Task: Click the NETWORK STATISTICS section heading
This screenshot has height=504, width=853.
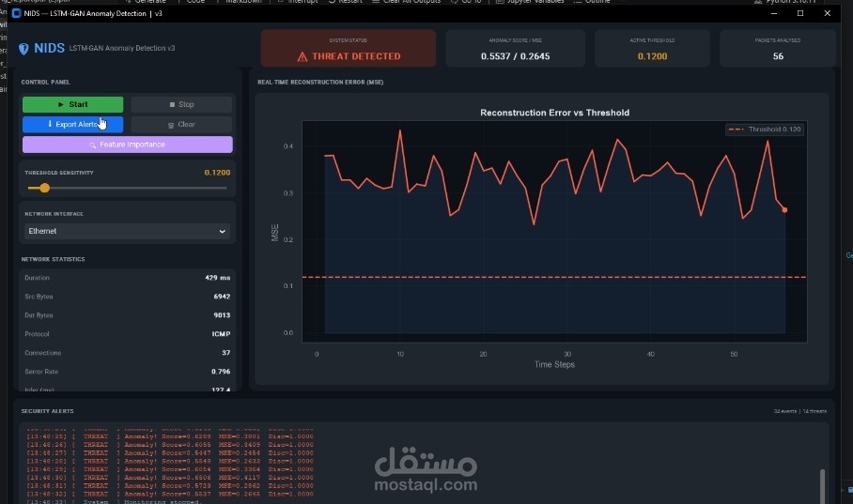Action: pos(53,259)
